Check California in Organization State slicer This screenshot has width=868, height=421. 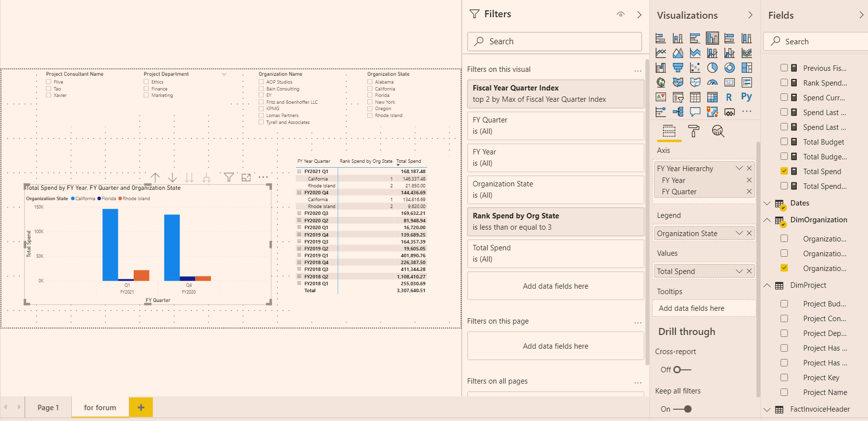point(370,89)
